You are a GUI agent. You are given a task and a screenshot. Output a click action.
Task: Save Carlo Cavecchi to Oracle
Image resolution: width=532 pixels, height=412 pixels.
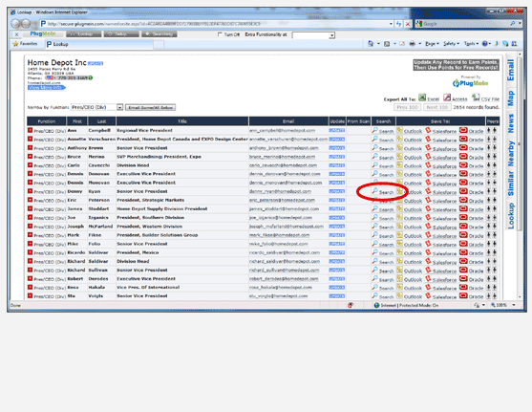(472, 165)
